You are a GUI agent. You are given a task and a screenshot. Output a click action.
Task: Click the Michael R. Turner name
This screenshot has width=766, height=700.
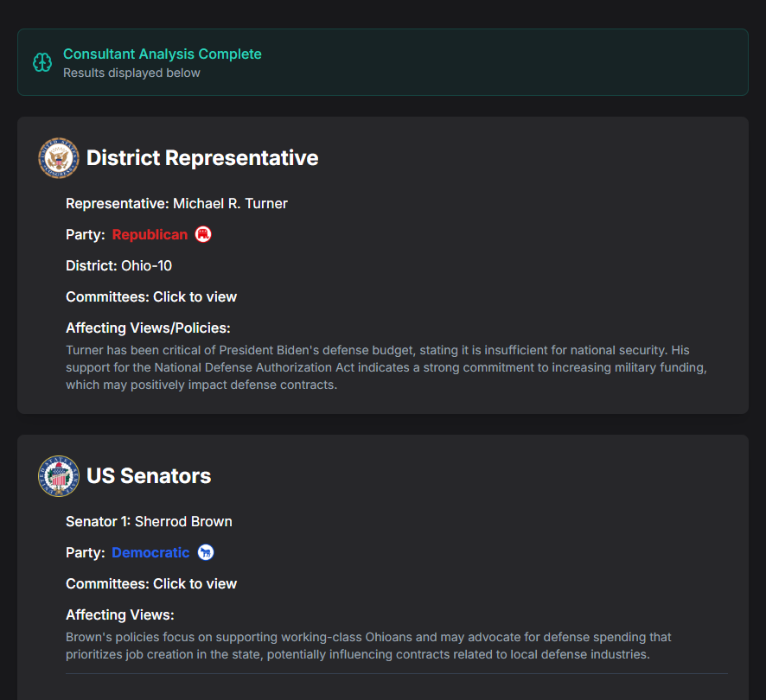point(230,203)
